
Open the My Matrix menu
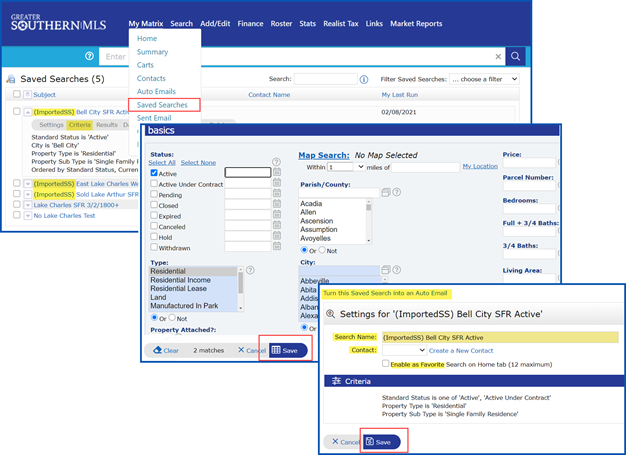(146, 24)
